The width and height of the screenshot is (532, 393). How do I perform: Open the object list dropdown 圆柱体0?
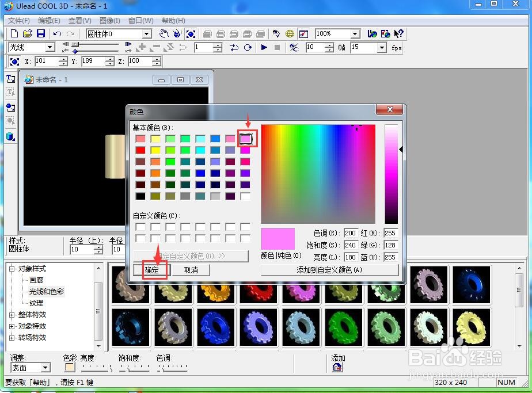coord(147,34)
